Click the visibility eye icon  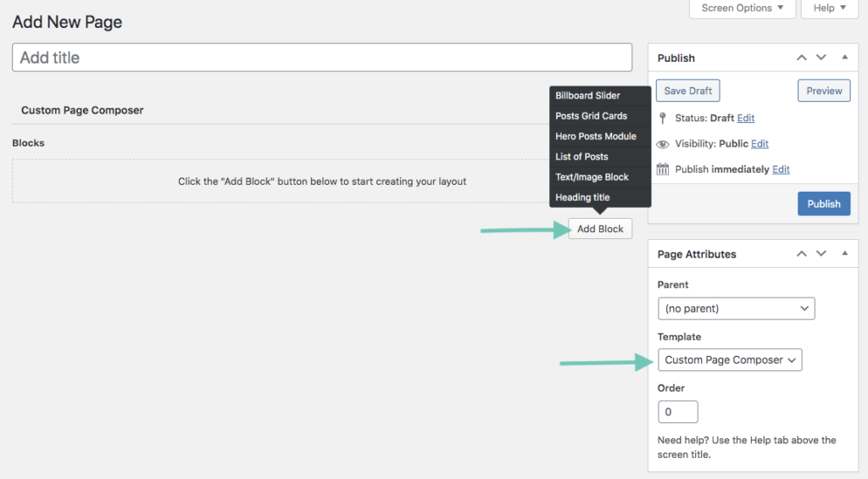[x=663, y=144]
